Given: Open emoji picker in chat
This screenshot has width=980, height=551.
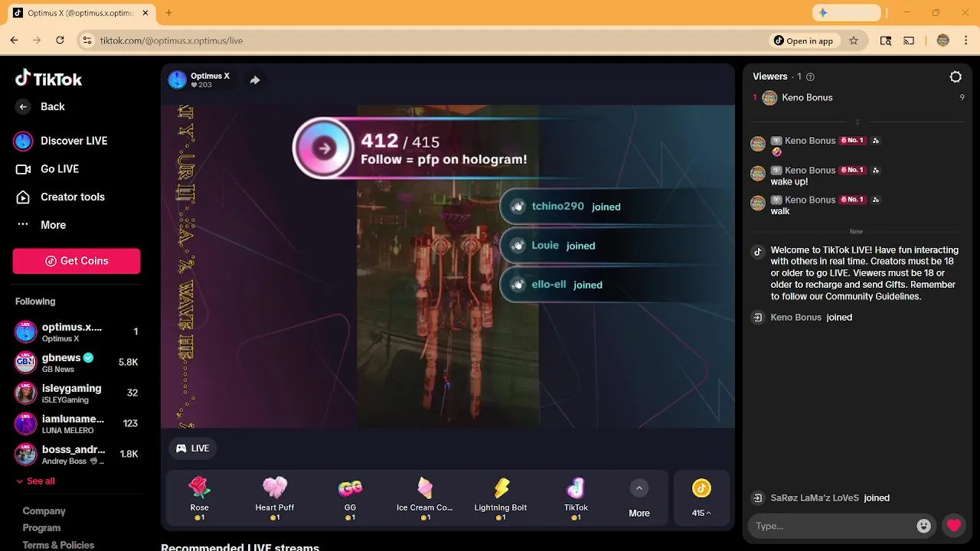Looking at the screenshot, I should [924, 526].
